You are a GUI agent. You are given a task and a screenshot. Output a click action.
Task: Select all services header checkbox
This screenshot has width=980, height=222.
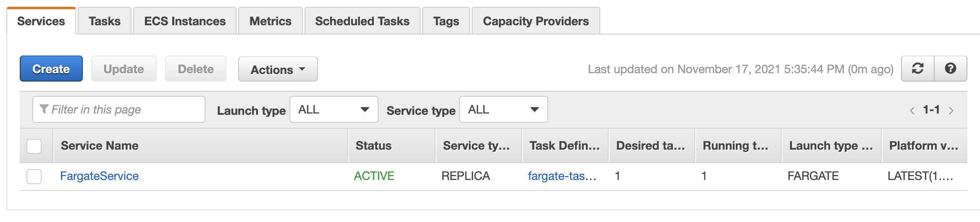click(34, 146)
